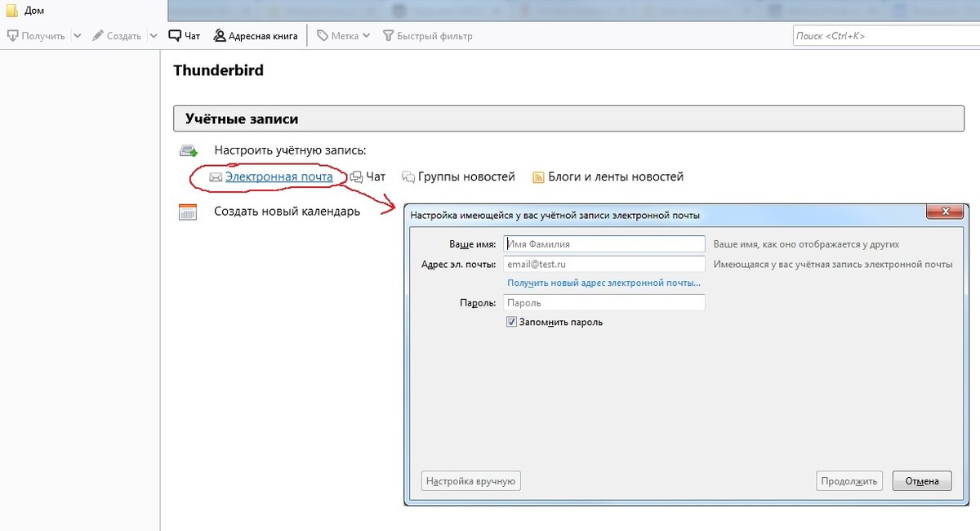Click the Чат account setup link
This screenshot has width=980, height=531.
[x=376, y=176]
